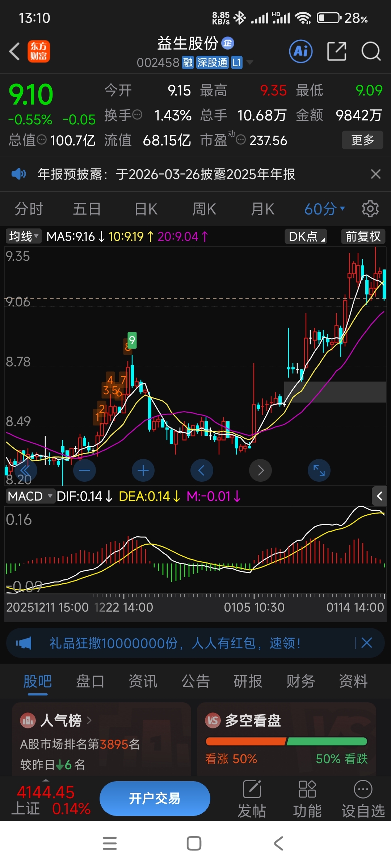Zoom in chart with plus button
This screenshot has width=391, height=868.
point(143,471)
